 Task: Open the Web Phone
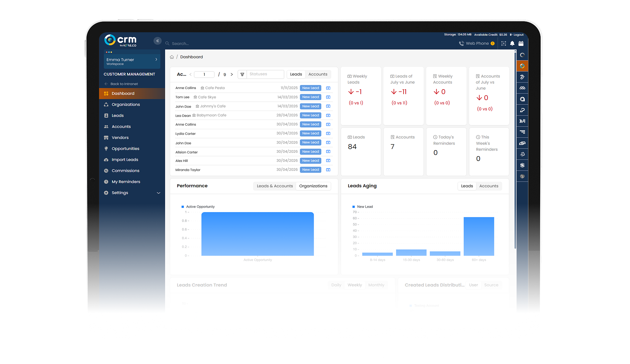(477, 43)
